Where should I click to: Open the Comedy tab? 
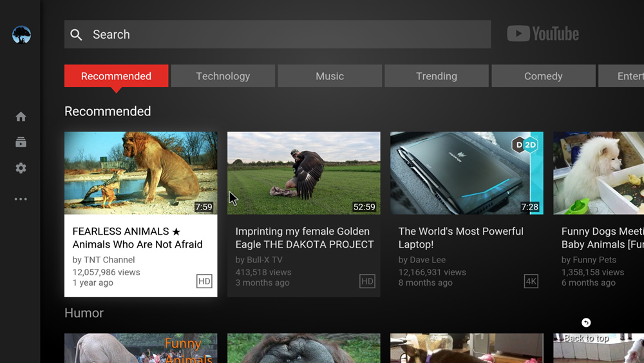(544, 76)
